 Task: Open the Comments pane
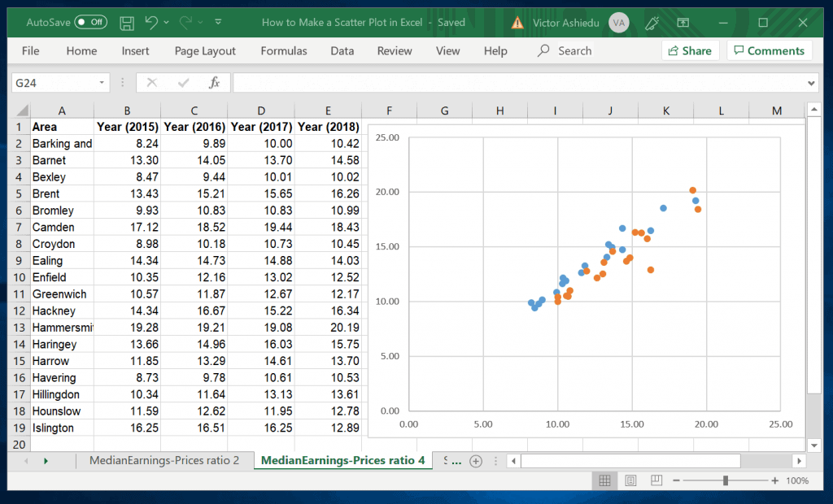coord(768,50)
